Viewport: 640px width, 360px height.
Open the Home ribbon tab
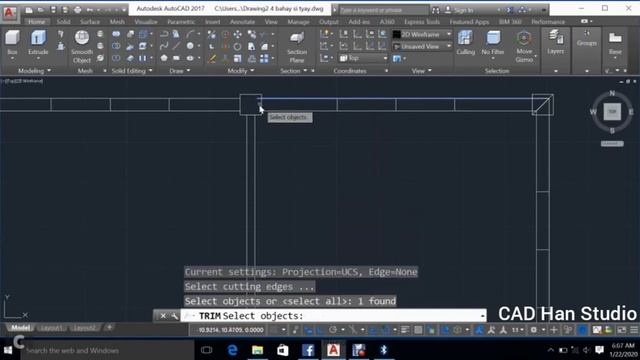coord(37,22)
